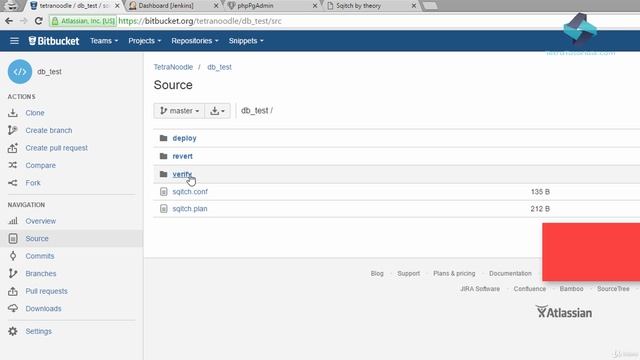Viewport: 640px width, 360px height.
Task: Reload the page with refresh icon
Action: 38,21
